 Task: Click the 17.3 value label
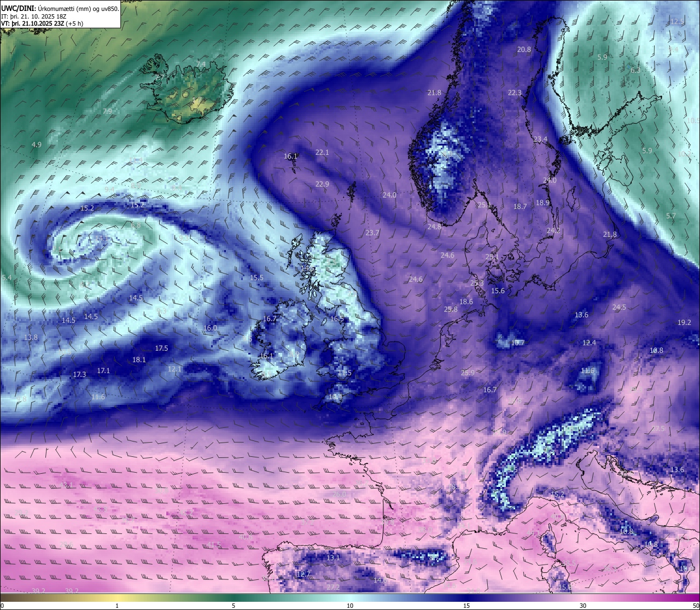(x=79, y=375)
